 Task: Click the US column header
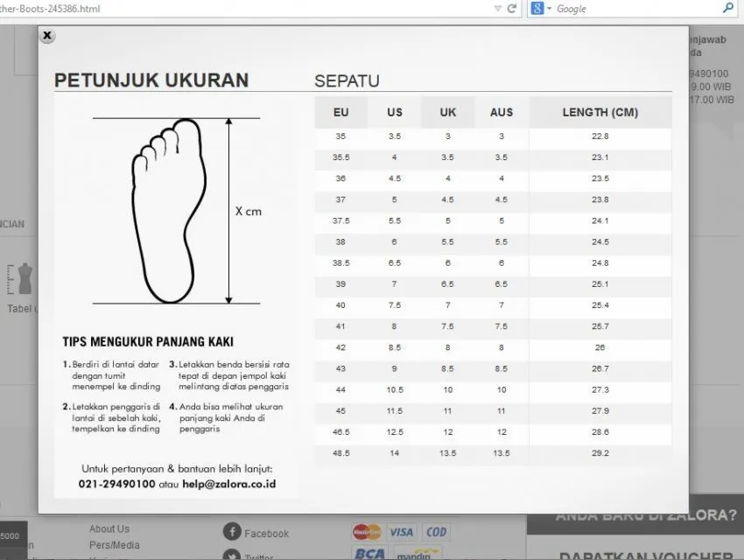(394, 112)
